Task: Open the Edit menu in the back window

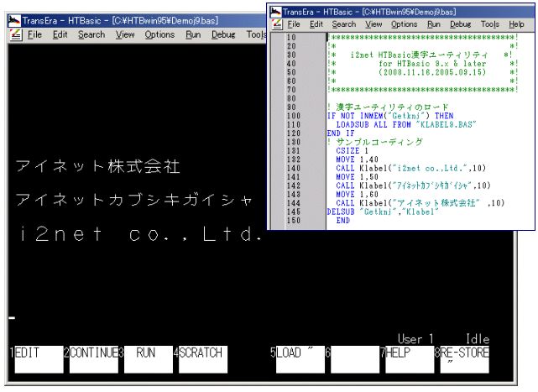Action: (x=60, y=34)
